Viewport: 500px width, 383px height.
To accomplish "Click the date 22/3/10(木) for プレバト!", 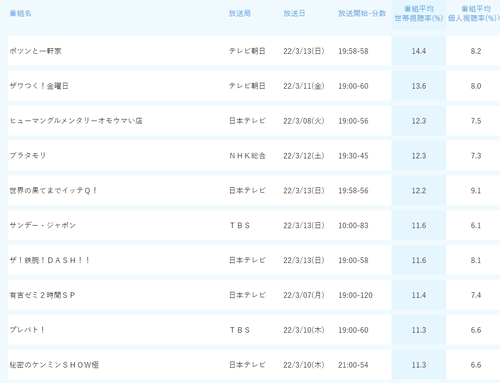I will (304, 330).
